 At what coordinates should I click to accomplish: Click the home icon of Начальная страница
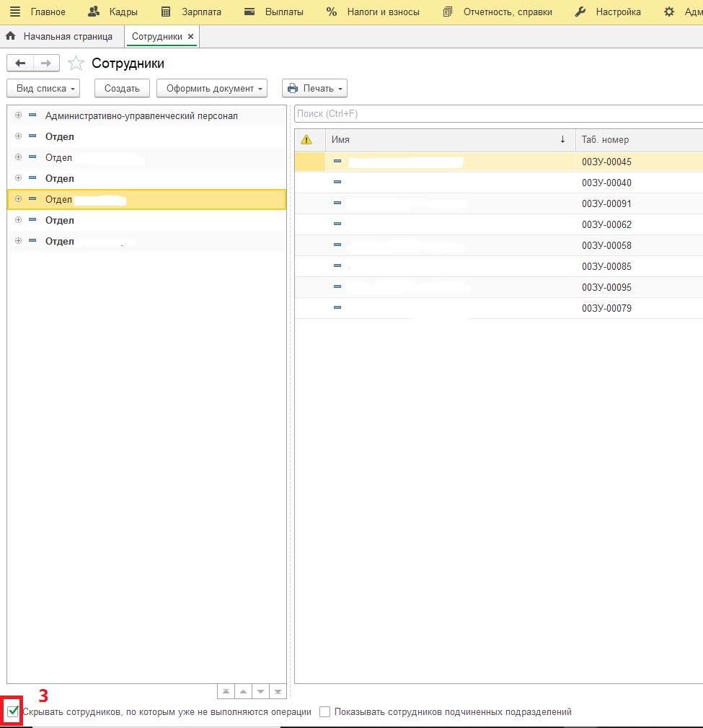click(11, 36)
